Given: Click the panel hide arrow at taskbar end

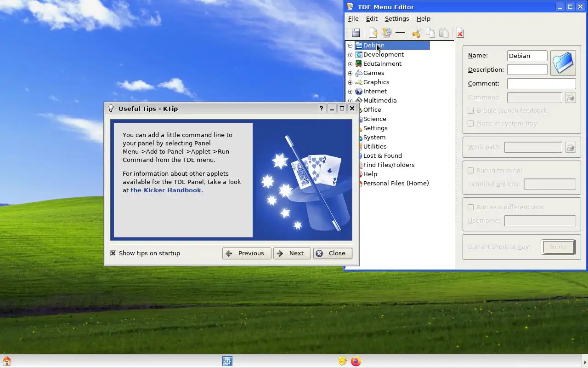Looking at the screenshot, I should (585, 361).
